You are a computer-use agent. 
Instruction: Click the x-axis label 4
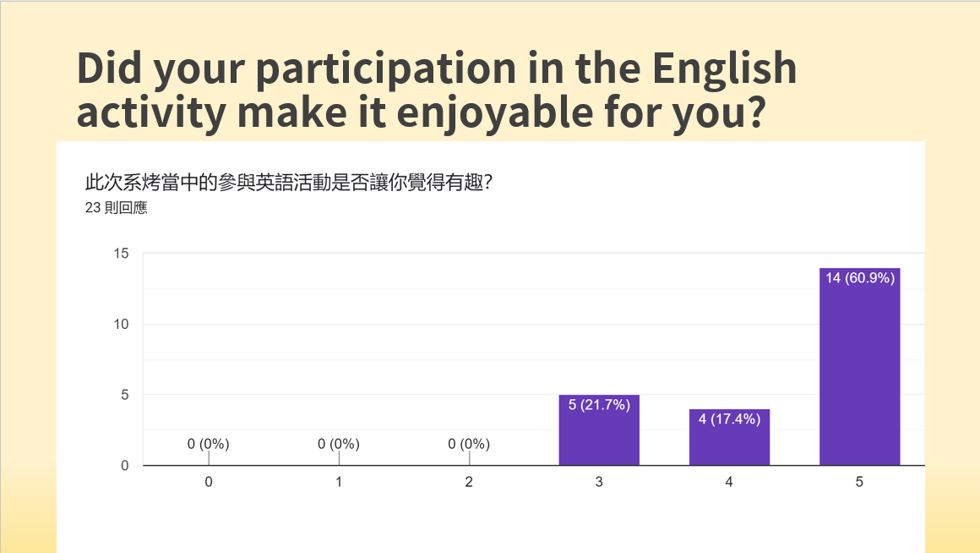(x=729, y=482)
